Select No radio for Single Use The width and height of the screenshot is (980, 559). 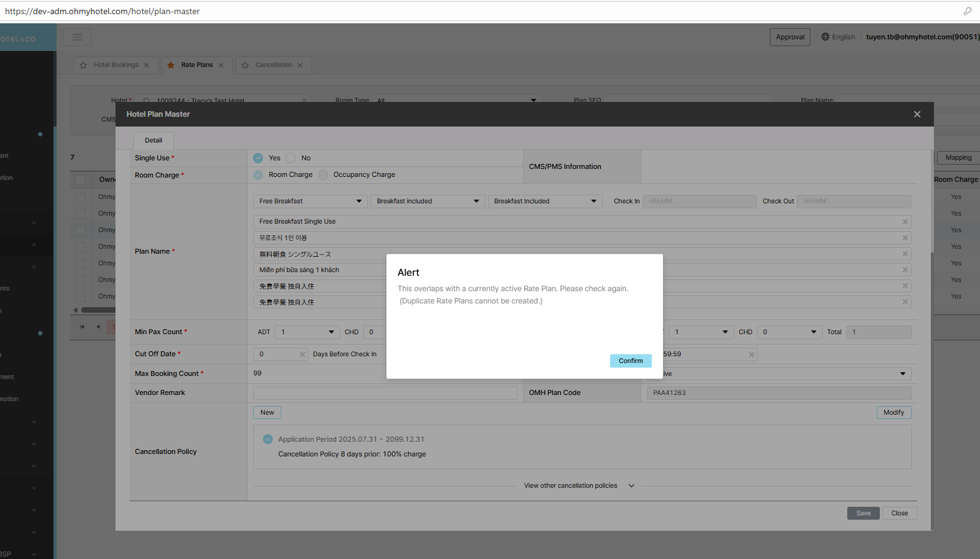coord(291,158)
